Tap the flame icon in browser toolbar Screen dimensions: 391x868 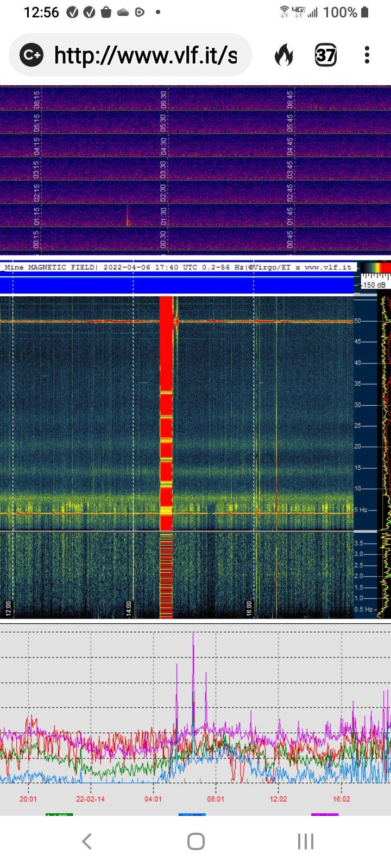click(x=283, y=55)
